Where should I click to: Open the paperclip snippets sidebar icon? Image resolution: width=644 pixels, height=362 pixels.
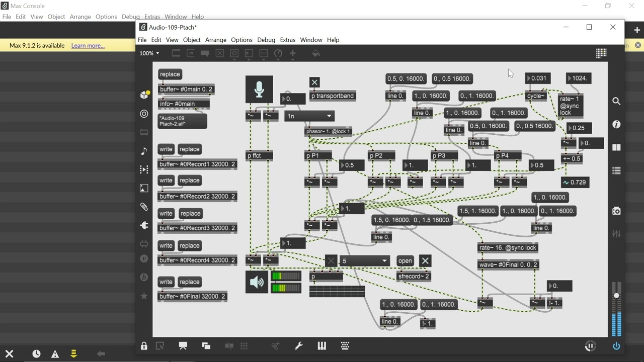pos(144,207)
